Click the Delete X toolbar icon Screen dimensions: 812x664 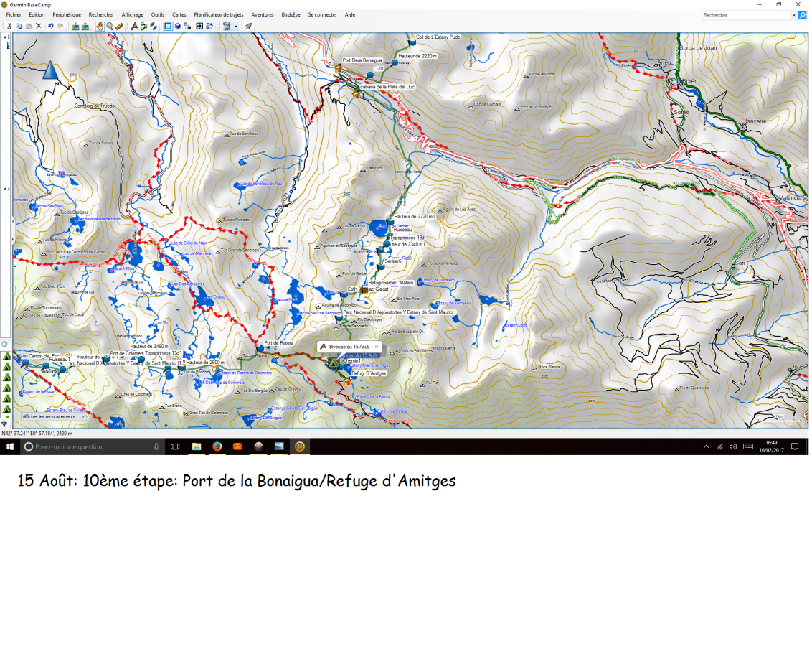[39, 26]
